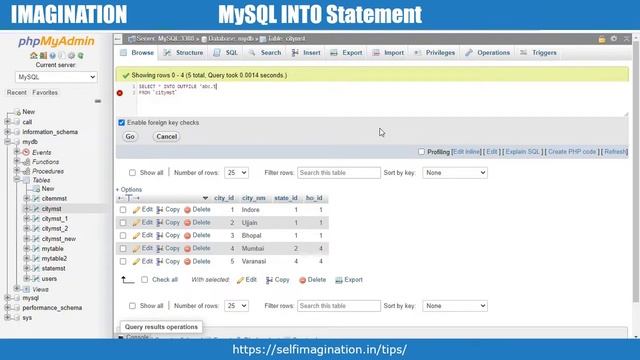Click the Copy icon in With selected row
This screenshot has width=640, height=360.
269,280
